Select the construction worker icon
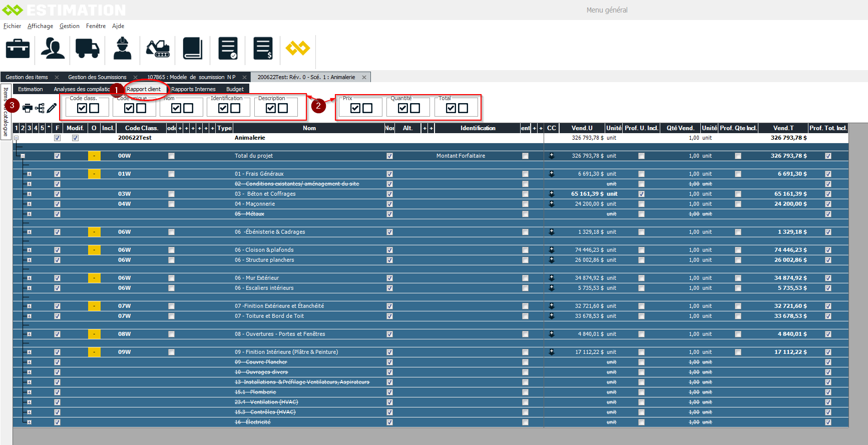 [122, 49]
